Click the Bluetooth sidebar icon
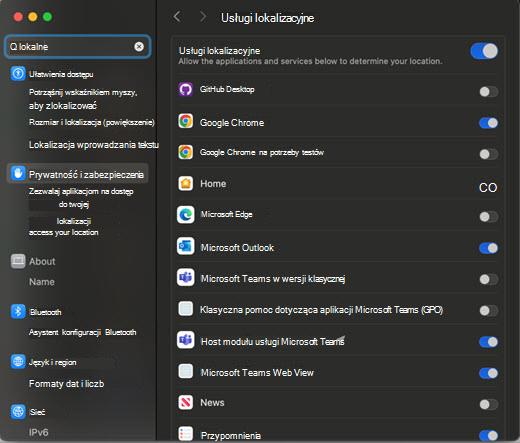The height and width of the screenshot is (443, 520). 18,311
